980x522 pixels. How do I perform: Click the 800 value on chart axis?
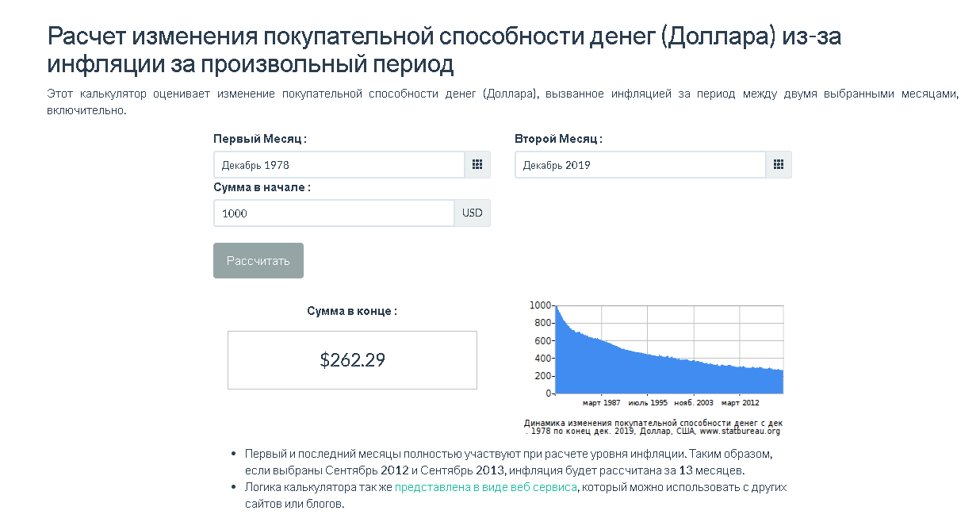tap(542, 323)
